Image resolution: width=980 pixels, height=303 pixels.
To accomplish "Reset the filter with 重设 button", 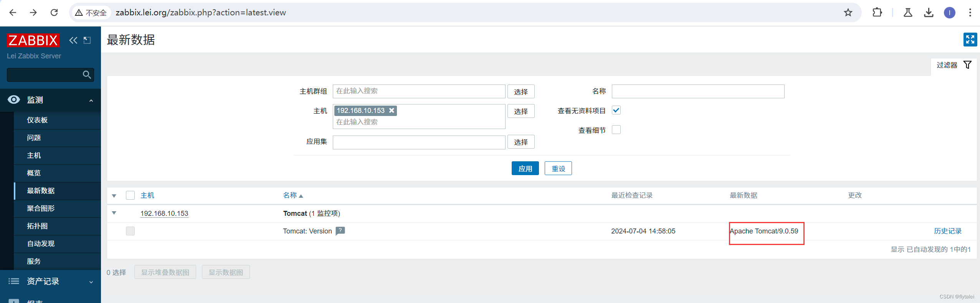I will 558,168.
